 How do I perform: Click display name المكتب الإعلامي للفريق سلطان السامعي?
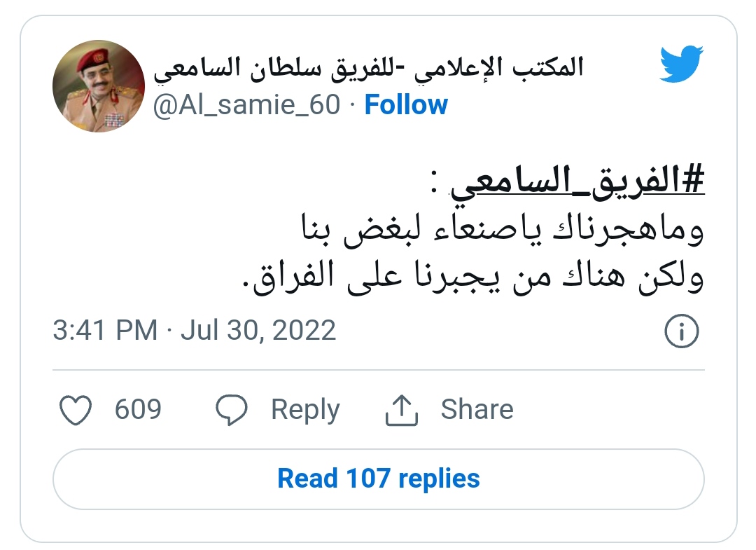click(x=368, y=67)
